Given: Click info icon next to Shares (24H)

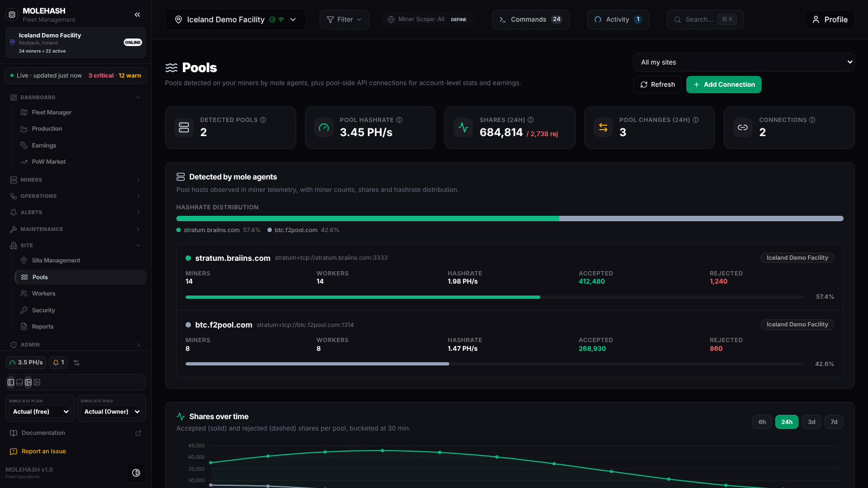Looking at the screenshot, I should coord(531,120).
